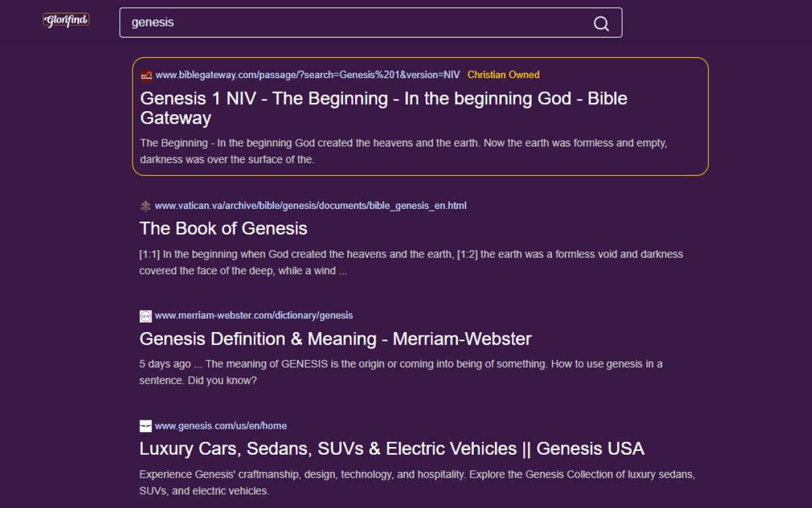Viewport: 812px width, 508px height.
Task: Click the 'Christian Owned' label
Action: point(503,75)
